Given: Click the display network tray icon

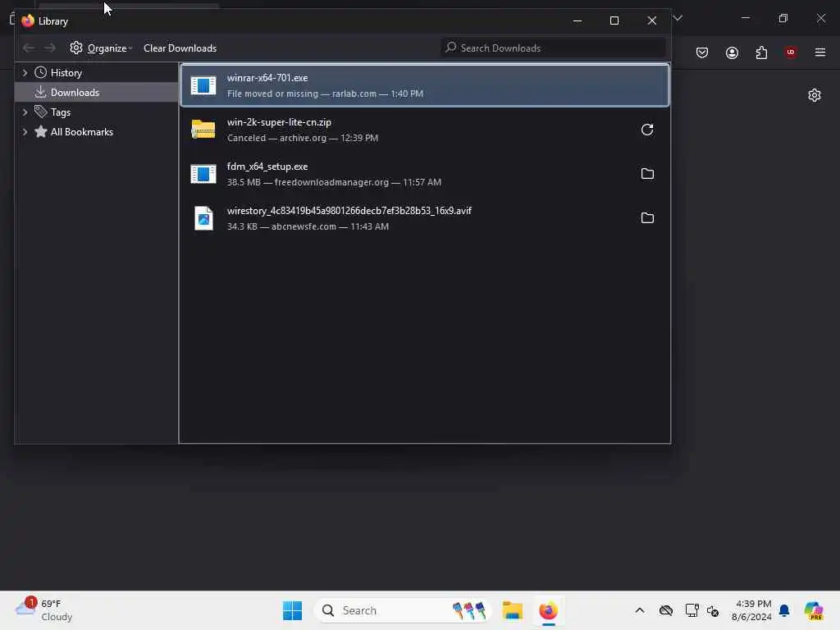Looking at the screenshot, I should (x=692, y=610).
